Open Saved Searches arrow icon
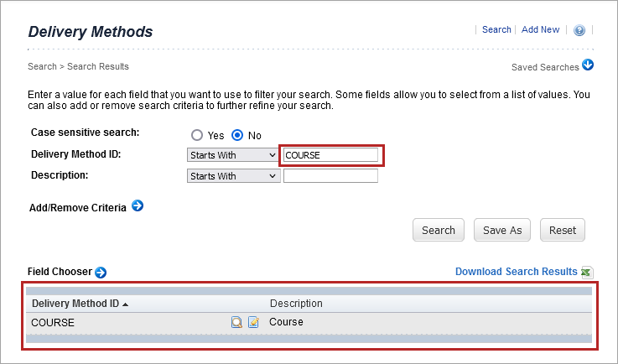Viewport: 618px width, 364px height. tap(588, 65)
